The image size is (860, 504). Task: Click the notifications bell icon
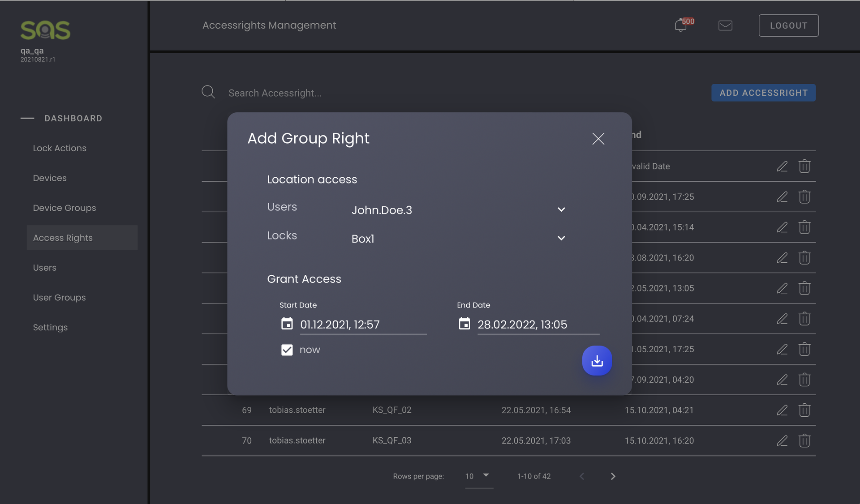pyautogui.click(x=680, y=26)
